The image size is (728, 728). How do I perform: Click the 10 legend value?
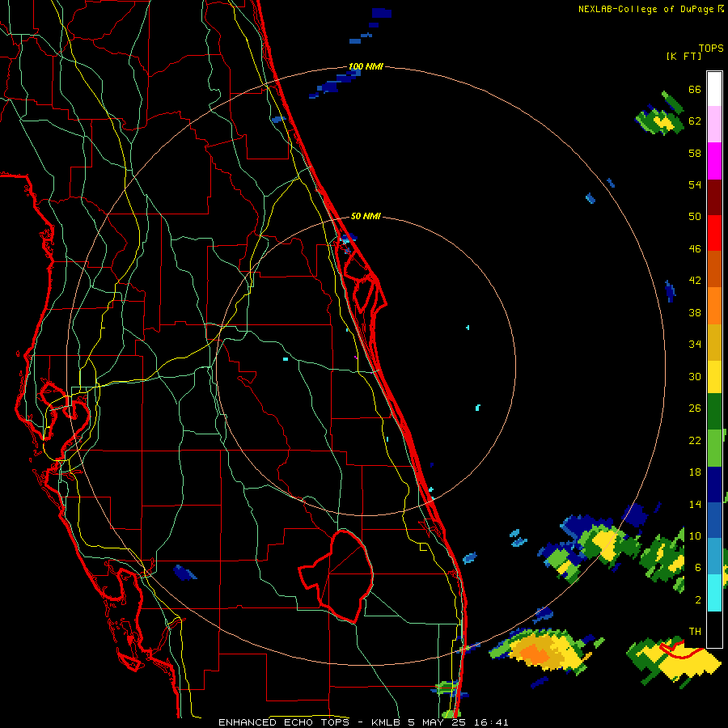point(695,535)
